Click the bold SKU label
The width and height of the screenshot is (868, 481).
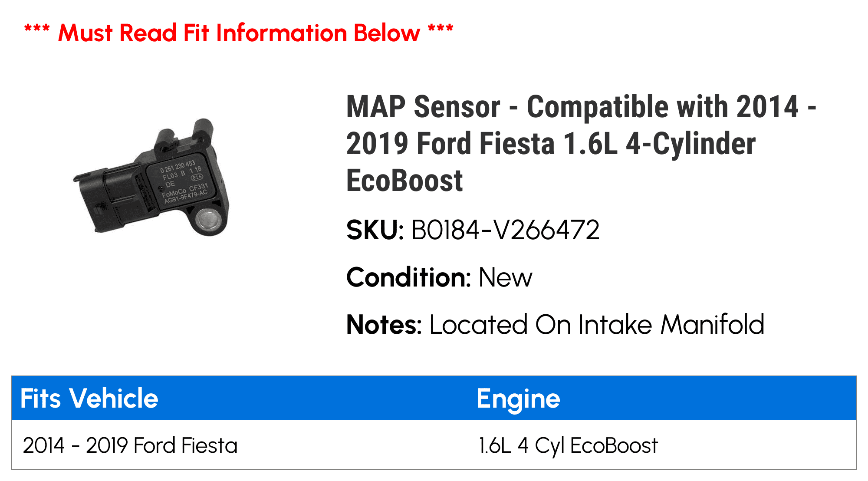375,230
